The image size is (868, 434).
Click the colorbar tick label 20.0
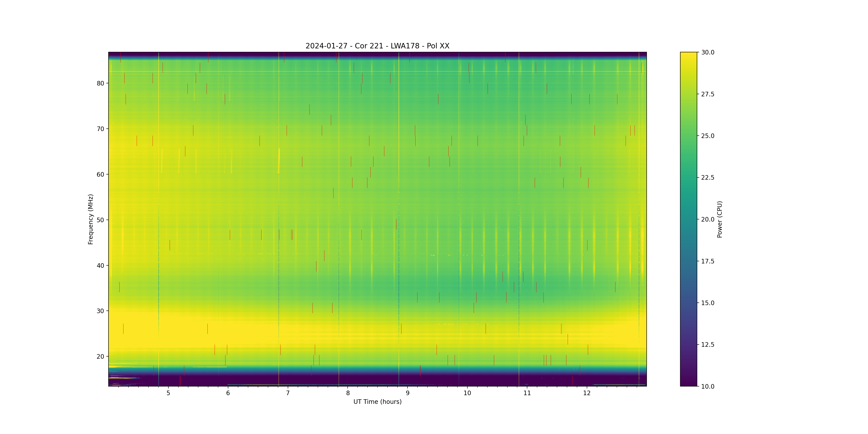(x=708, y=219)
